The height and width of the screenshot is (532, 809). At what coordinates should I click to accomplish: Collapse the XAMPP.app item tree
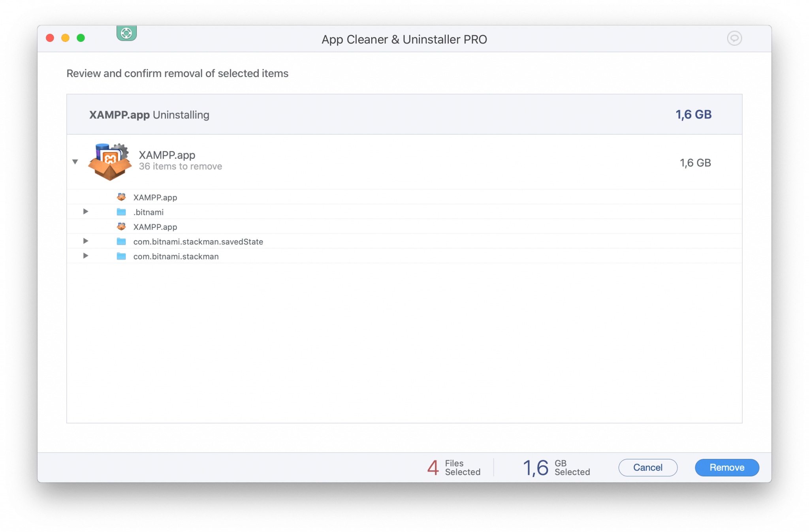click(75, 162)
